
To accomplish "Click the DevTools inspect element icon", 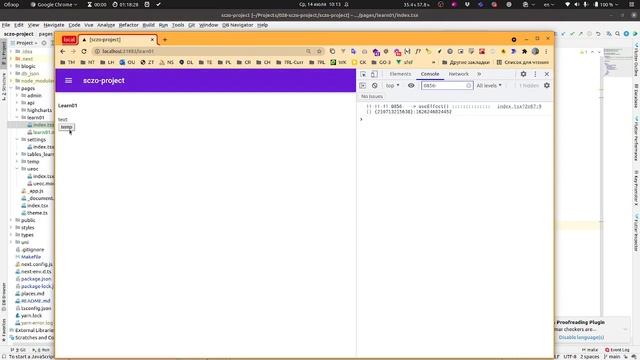I will 363,74.
